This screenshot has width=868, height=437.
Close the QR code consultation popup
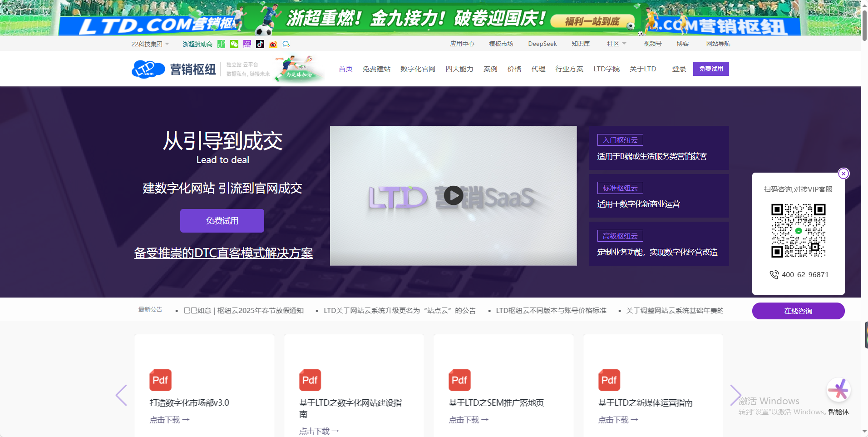(x=843, y=174)
